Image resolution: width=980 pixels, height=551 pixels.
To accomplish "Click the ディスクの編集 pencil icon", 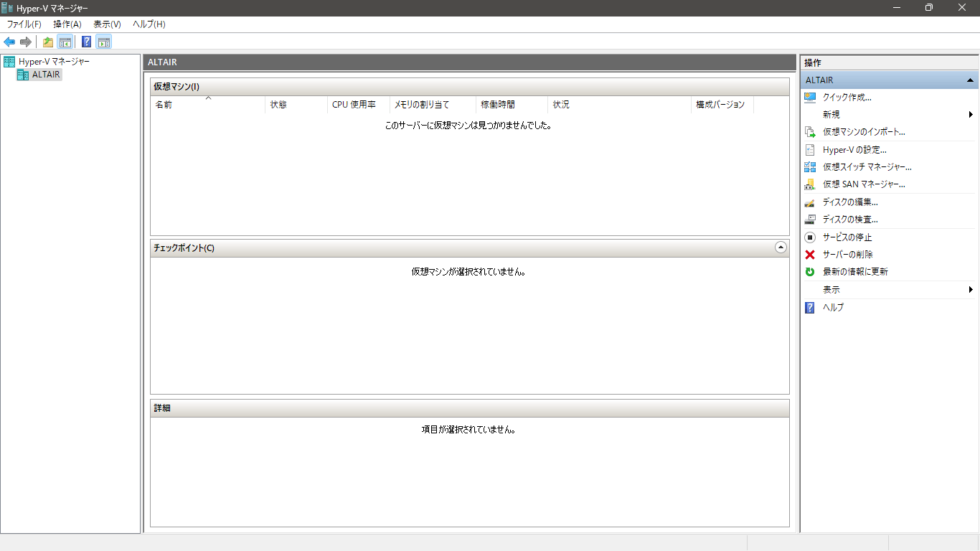I will click(x=810, y=202).
